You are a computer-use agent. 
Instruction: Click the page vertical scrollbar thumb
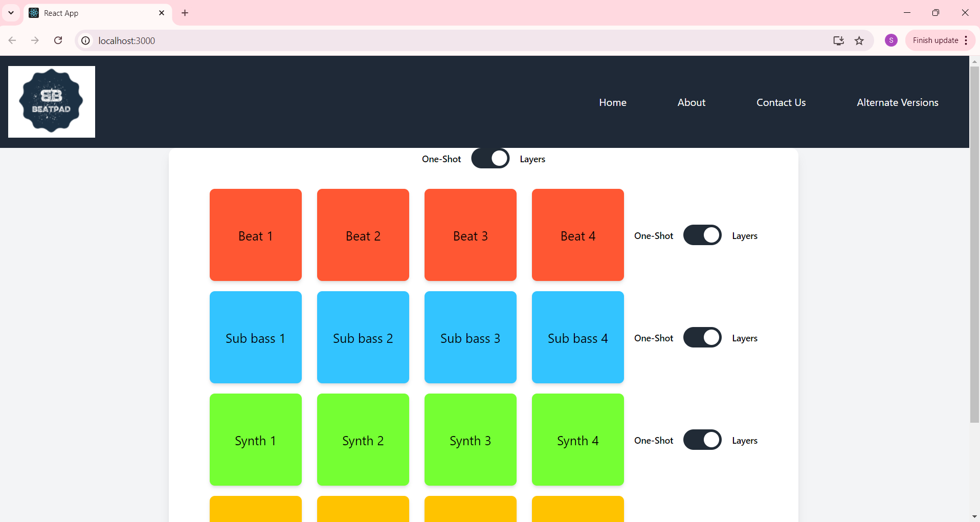tap(974, 244)
